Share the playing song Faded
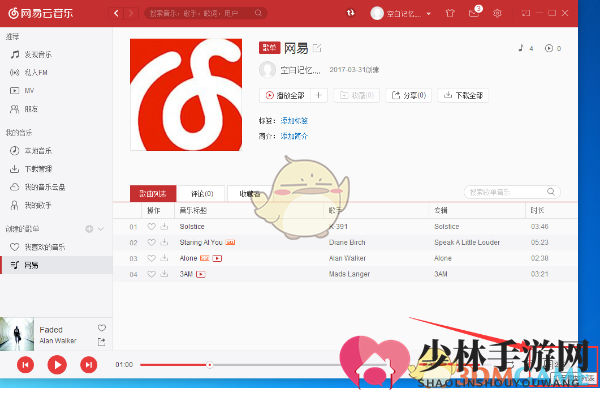 [x=102, y=341]
